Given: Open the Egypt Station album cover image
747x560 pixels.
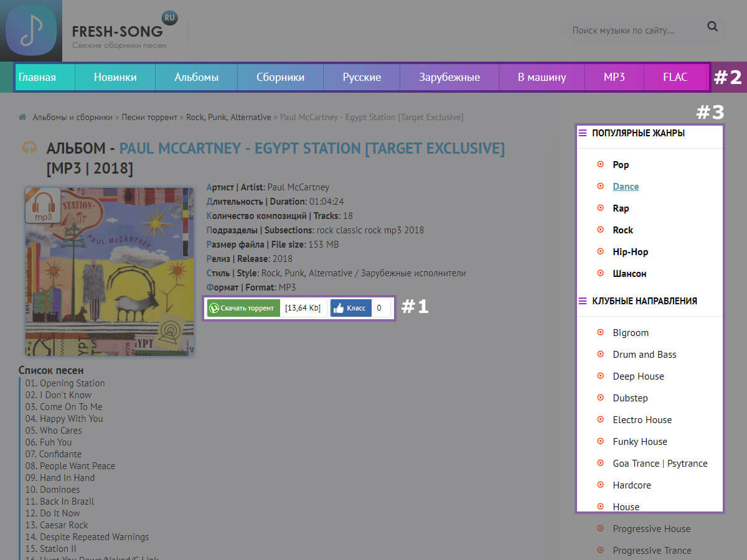Looking at the screenshot, I should point(110,271).
